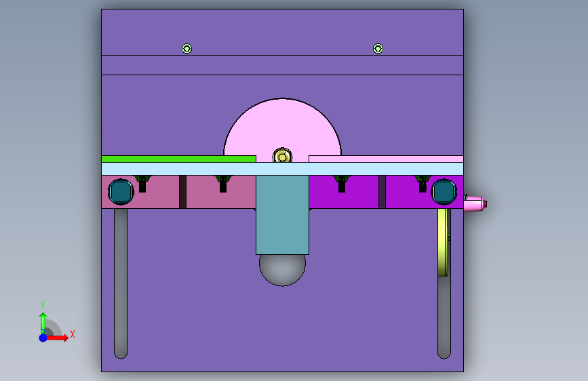
Task: Select the gray hemisphere below the teal block
Action: [282, 270]
